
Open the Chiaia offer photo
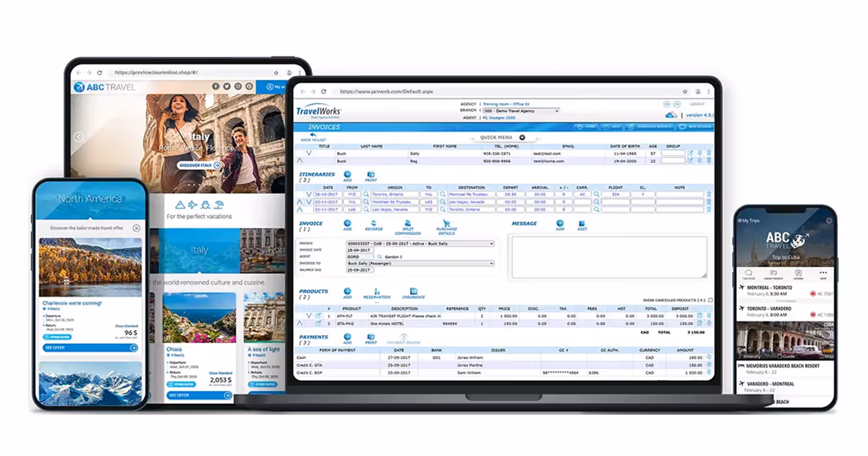tap(199, 317)
